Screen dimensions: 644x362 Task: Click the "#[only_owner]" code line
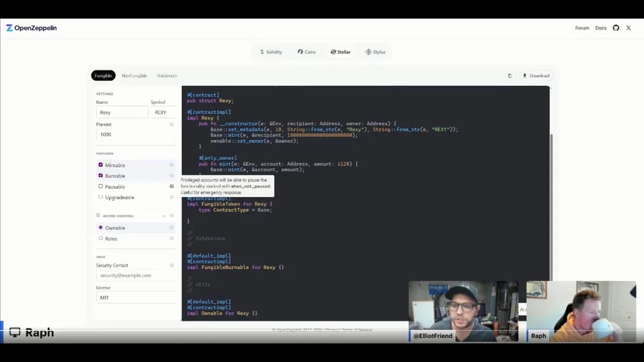217,158
